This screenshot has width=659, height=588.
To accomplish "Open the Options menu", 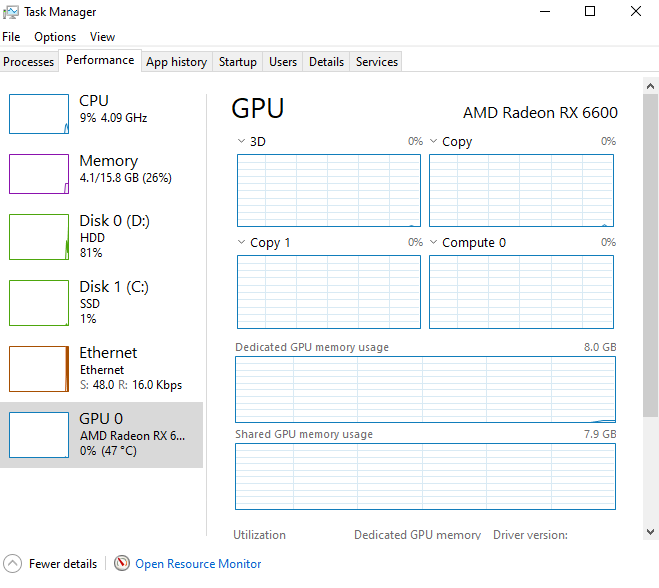I will pos(55,37).
